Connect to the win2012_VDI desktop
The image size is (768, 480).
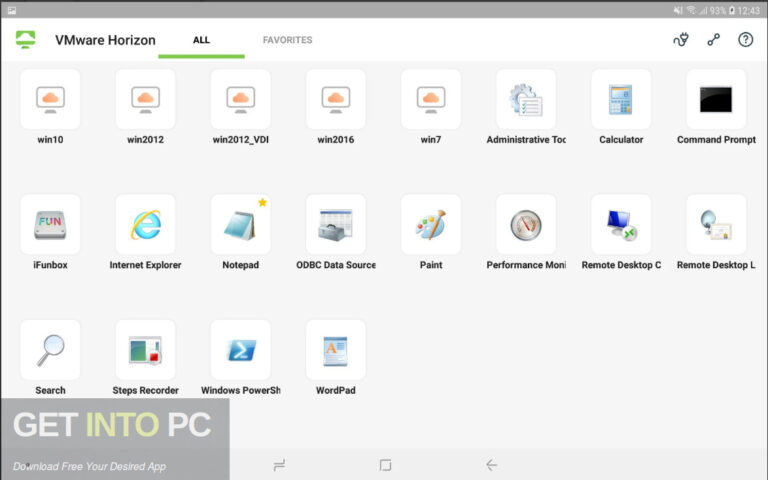coord(240,99)
